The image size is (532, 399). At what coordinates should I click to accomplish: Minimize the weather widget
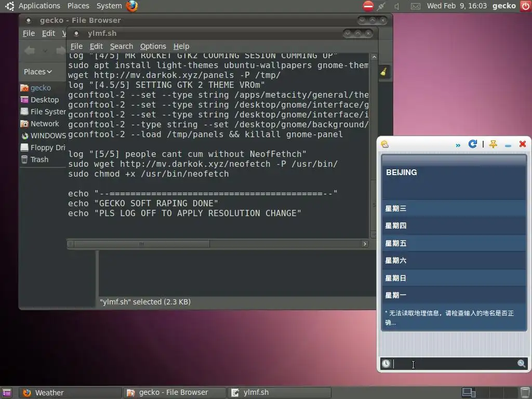(x=508, y=145)
